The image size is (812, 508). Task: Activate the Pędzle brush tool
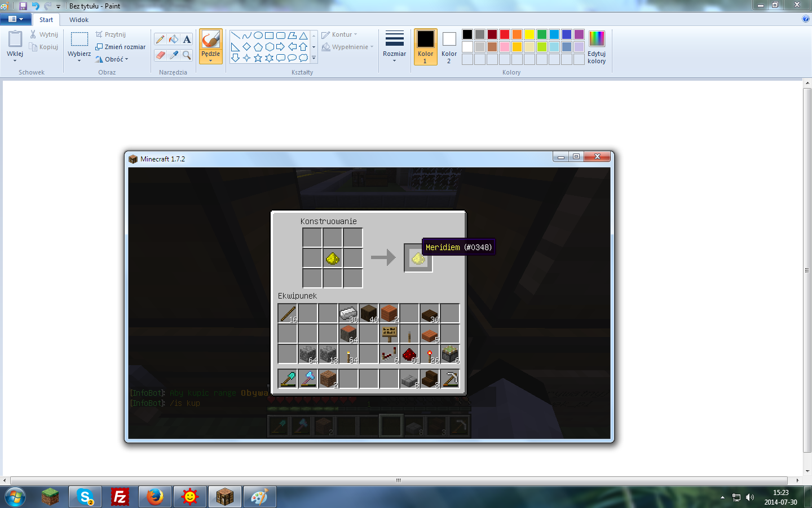click(210, 40)
